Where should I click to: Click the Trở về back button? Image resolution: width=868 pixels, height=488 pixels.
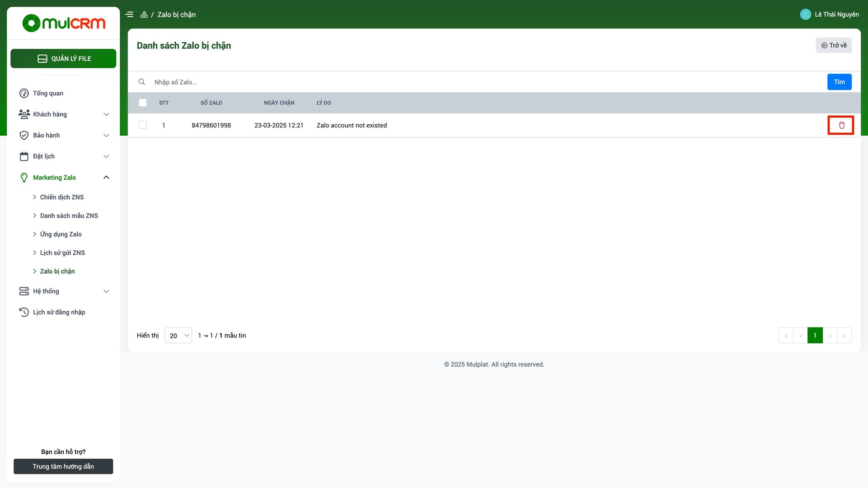coord(833,45)
